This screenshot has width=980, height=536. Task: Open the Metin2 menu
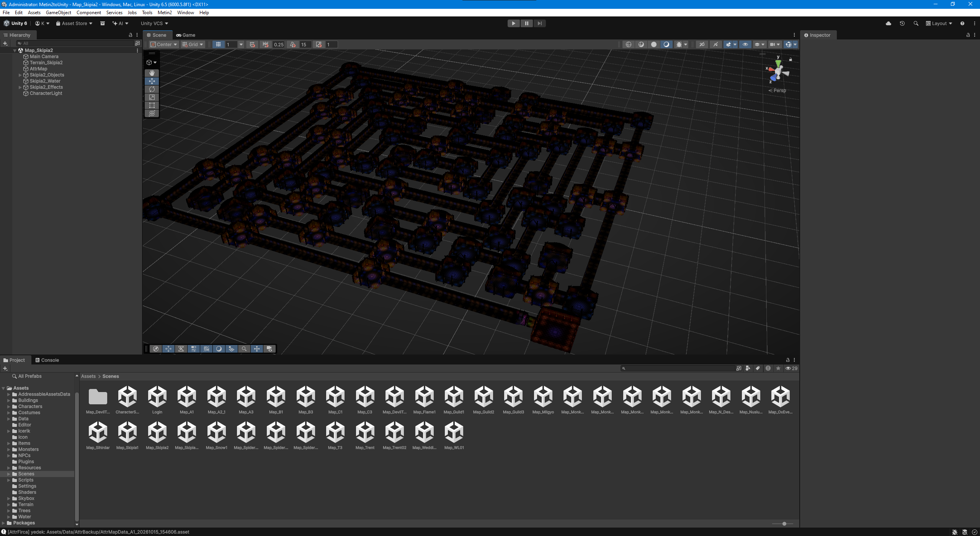[165, 13]
